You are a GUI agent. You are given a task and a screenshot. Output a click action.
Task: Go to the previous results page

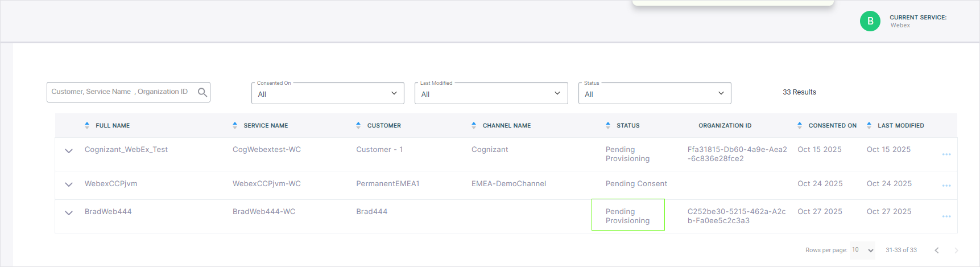tap(936, 250)
